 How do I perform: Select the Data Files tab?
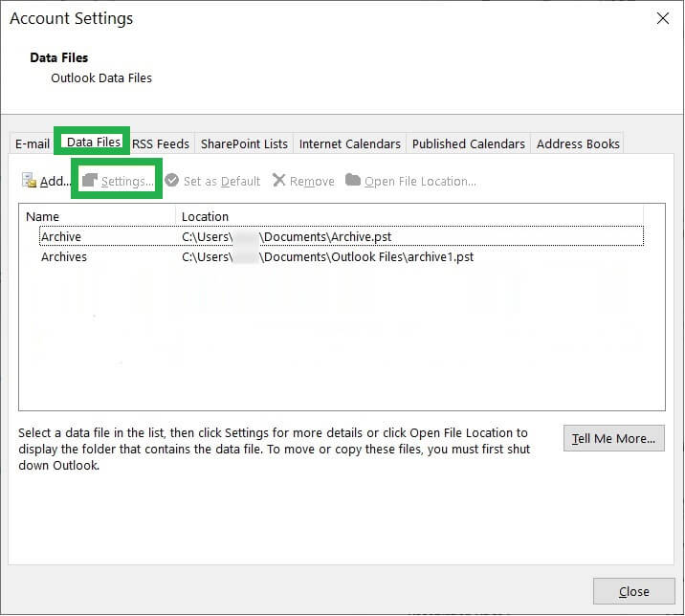point(93,142)
